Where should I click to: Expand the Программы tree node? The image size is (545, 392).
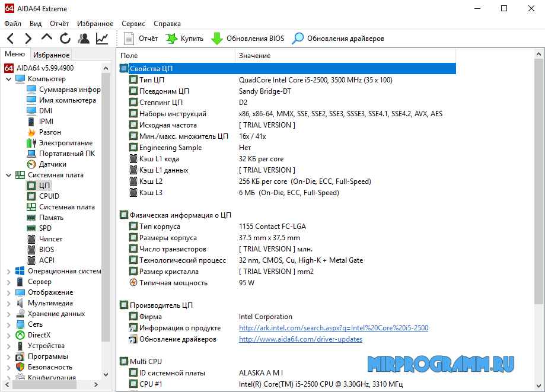9,357
